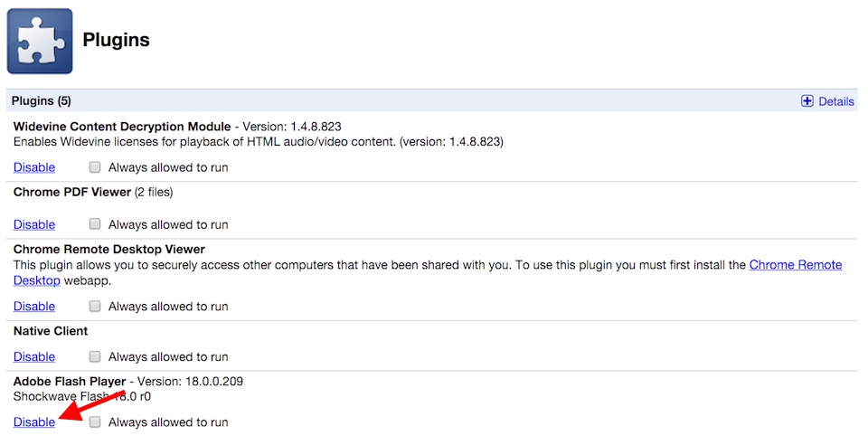868x436 pixels.
Task: Click the Native Client plugin name
Action: pos(51,331)
